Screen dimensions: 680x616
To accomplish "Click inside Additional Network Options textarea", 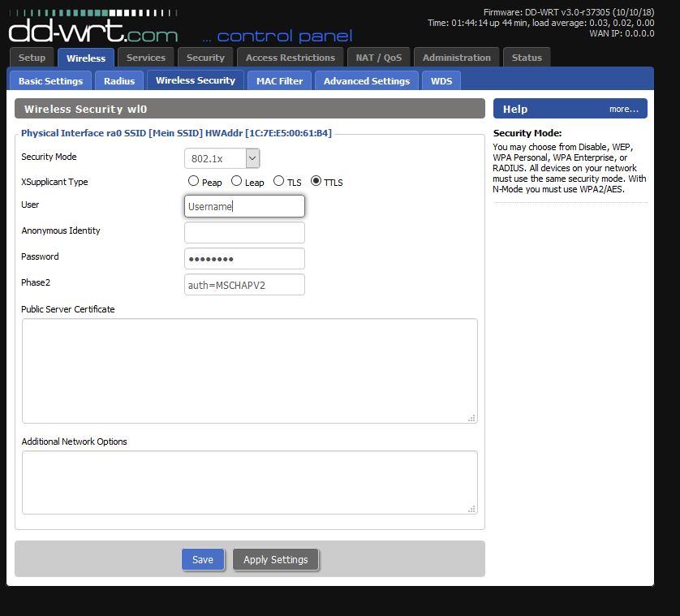I will point(250,482).
